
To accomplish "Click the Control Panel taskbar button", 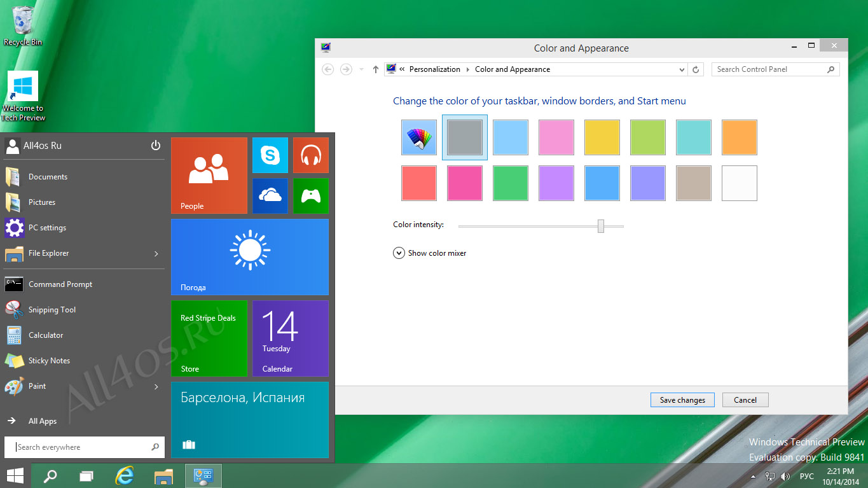I will 203,476.
